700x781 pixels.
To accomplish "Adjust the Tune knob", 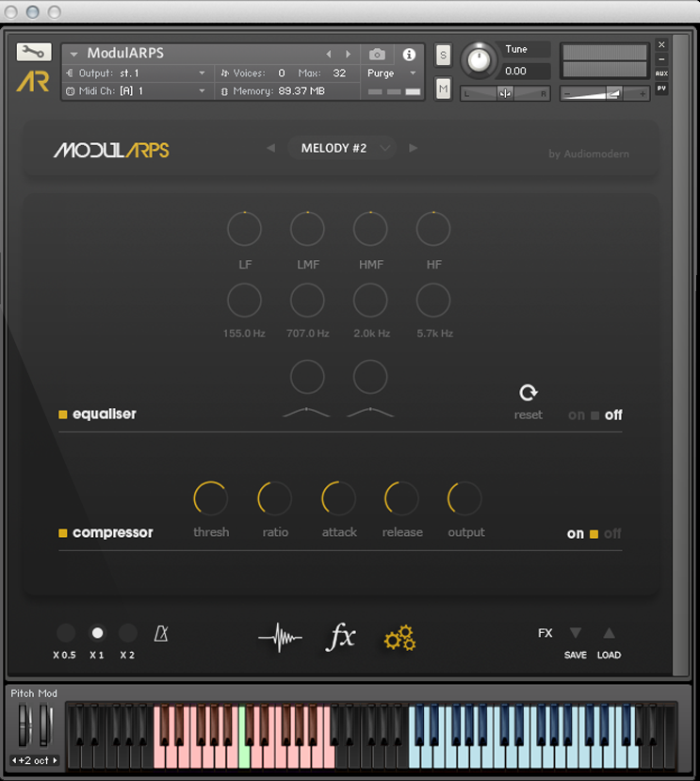I will tap(479, 60).
